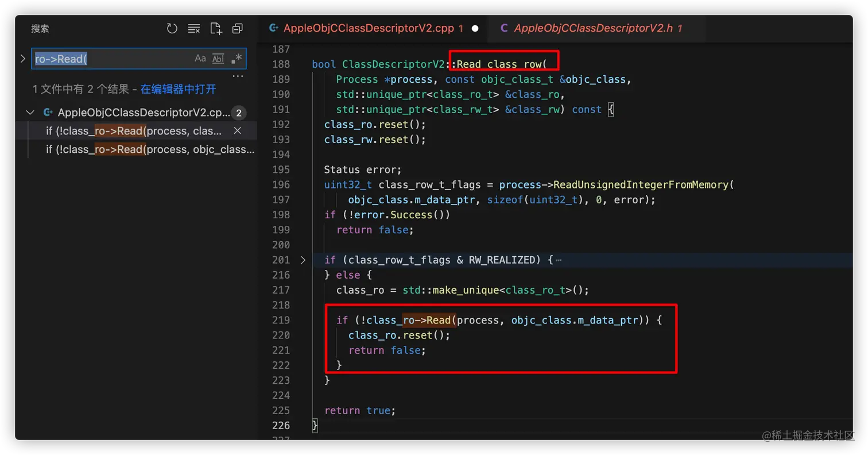
Task: Click the '搜索' panel title
Action: (x=40, y=29)
